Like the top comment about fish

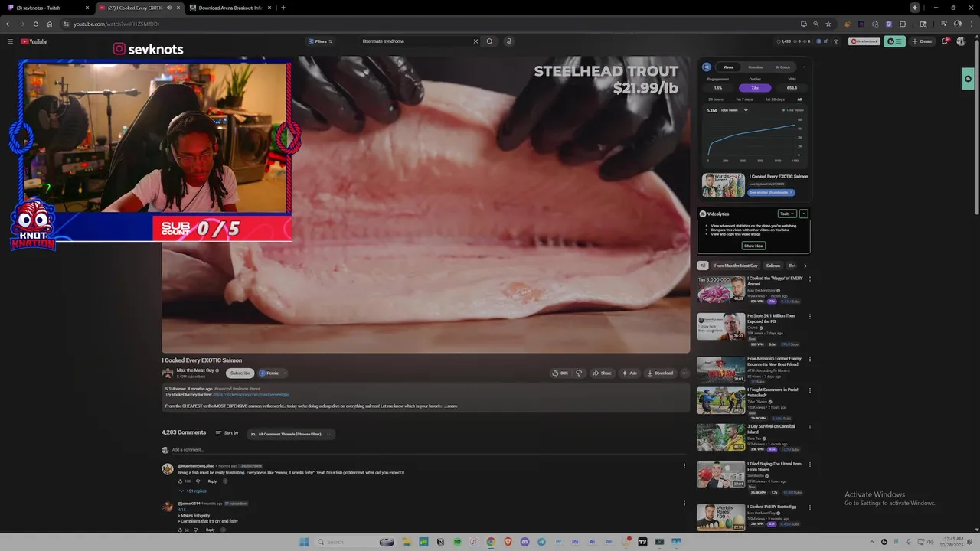click(181, 481)
